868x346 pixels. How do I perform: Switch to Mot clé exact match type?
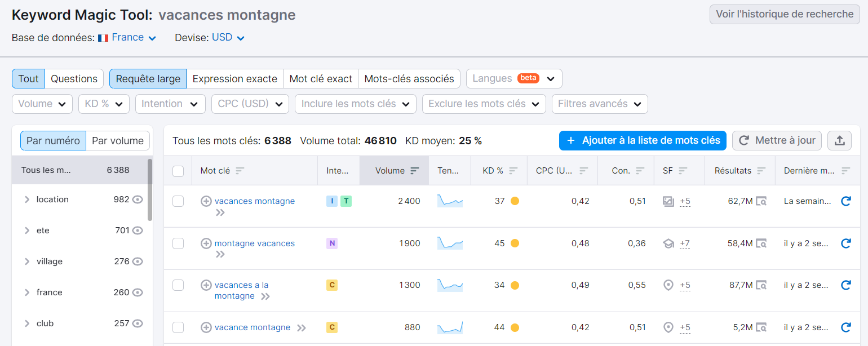(x=321, y=79)
